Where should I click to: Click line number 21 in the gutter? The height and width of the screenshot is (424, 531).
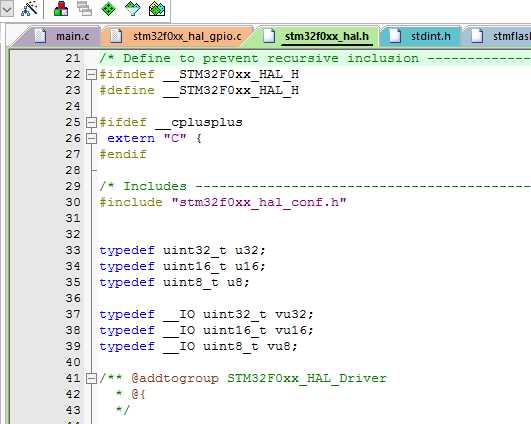[73, 58]
